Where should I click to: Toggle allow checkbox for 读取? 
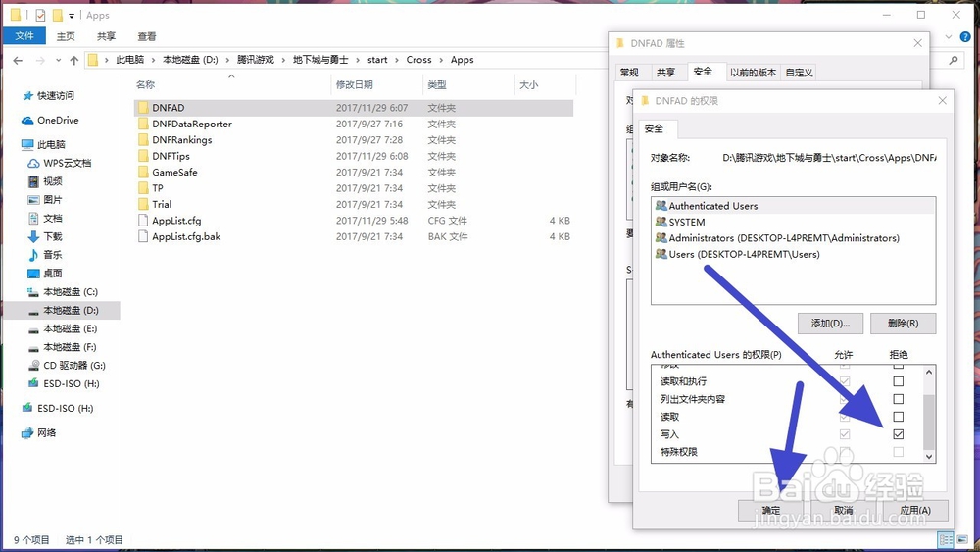tap(845, 417)
